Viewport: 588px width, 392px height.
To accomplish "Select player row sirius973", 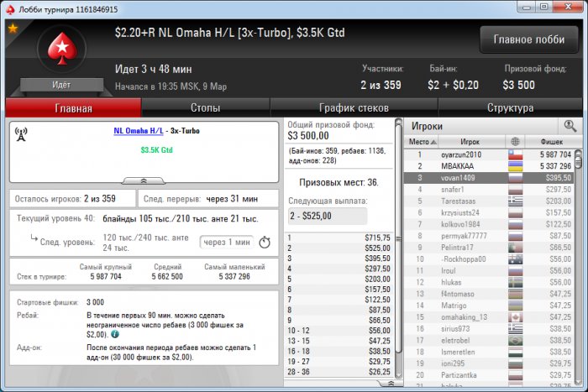I will [489, 329].
